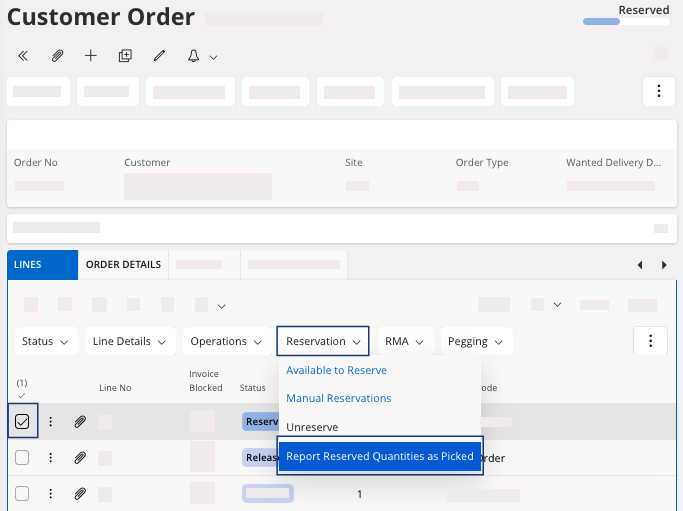Expand the Status dropdown
This screenshot has width=683, height=511.
click(45, 341)
